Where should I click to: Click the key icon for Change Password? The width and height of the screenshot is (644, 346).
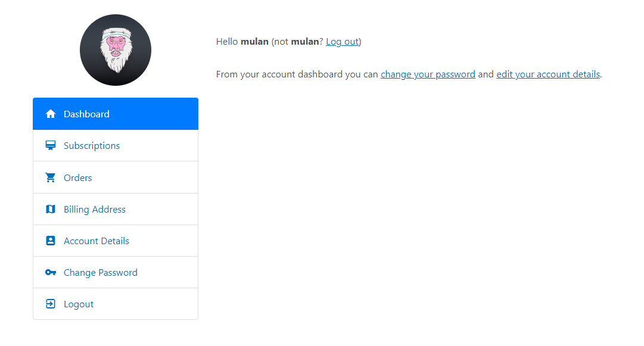[x=51, y=272]
